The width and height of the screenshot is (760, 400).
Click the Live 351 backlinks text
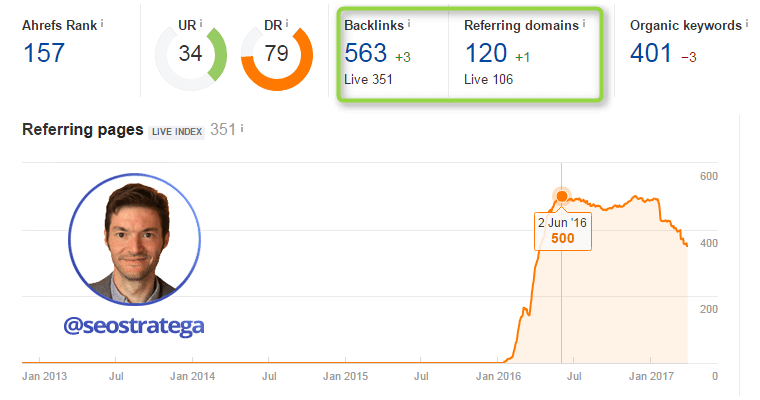[x=368, y=80]
